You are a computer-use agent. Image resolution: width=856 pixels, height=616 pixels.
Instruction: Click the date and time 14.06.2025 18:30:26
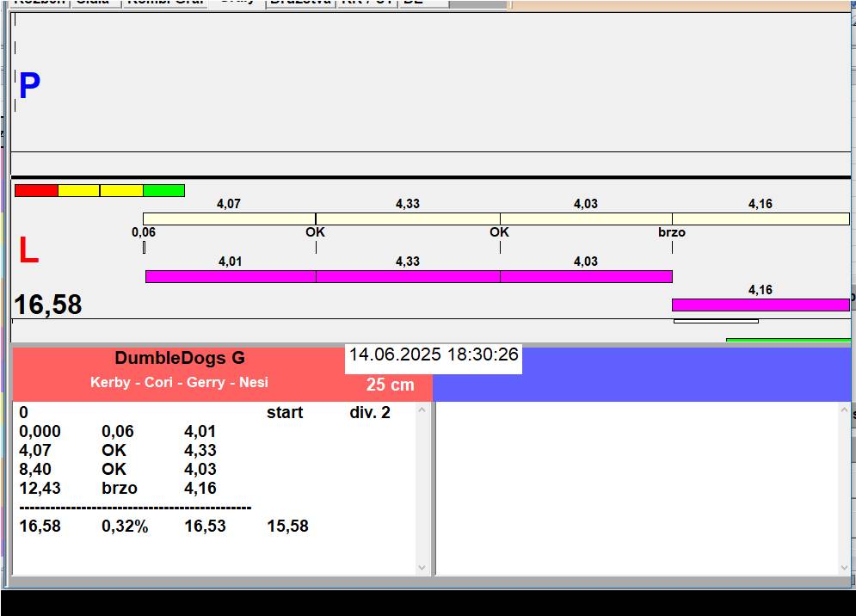coord(434,354)
